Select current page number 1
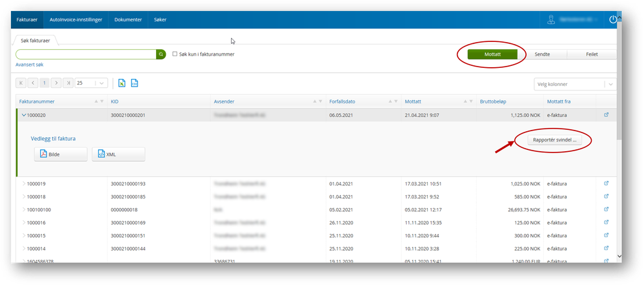Image resolution: width=644 pixels, height=285 pixels. (45, 83)
